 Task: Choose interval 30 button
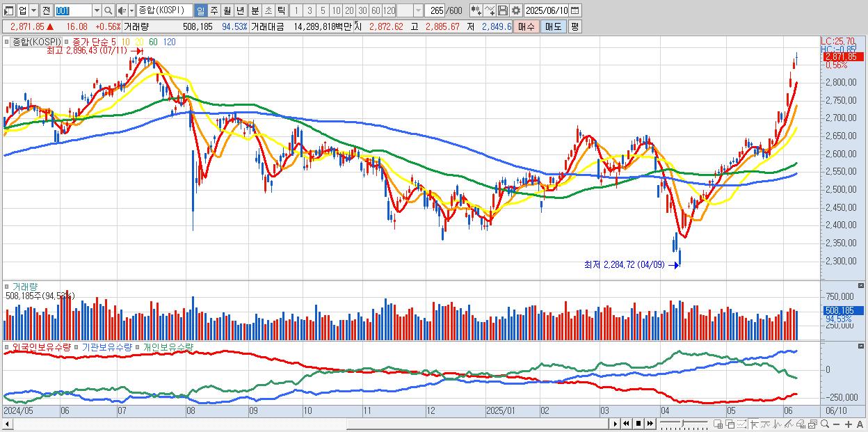(x=362, y=10)
